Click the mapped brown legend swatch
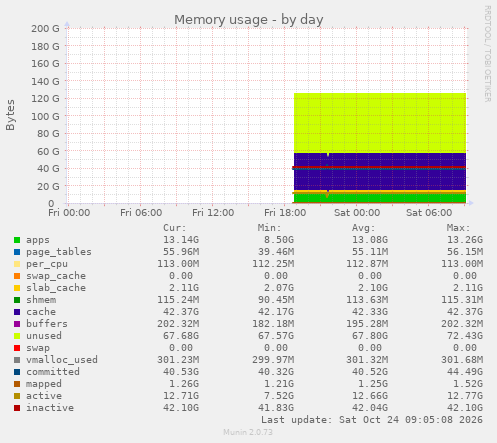The height and width of the screenshot is (443, 497). pyautogui.click(x=17, y=384)
